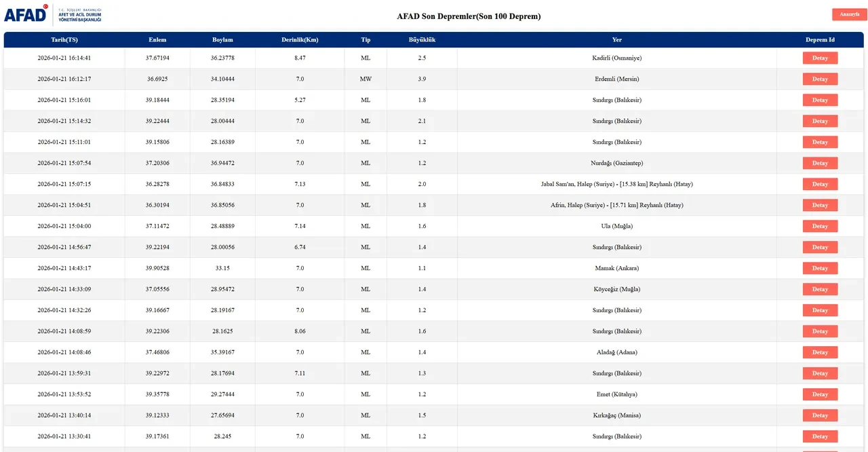Open Detay for the Afrin, Halep earthquake
Screen dimensions: 868x452
(x=820, y=205)
